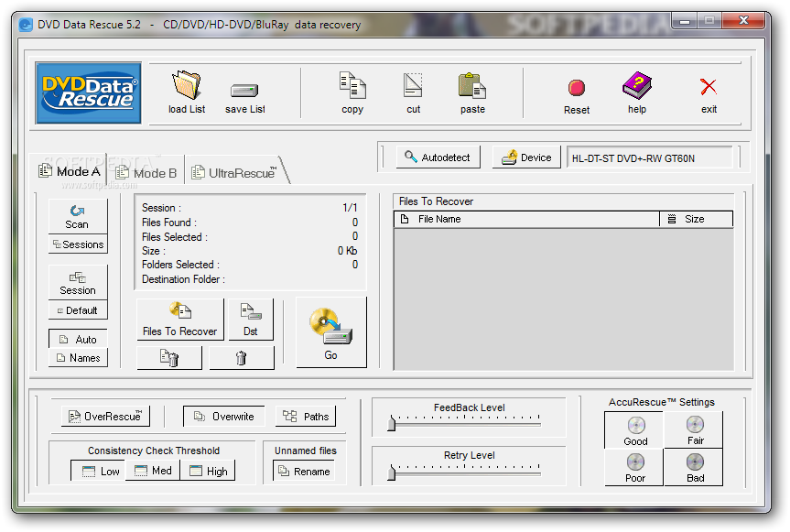790x532 pixels.
Task: Toggle the Overwrite option
Action: tap(223, 416)
